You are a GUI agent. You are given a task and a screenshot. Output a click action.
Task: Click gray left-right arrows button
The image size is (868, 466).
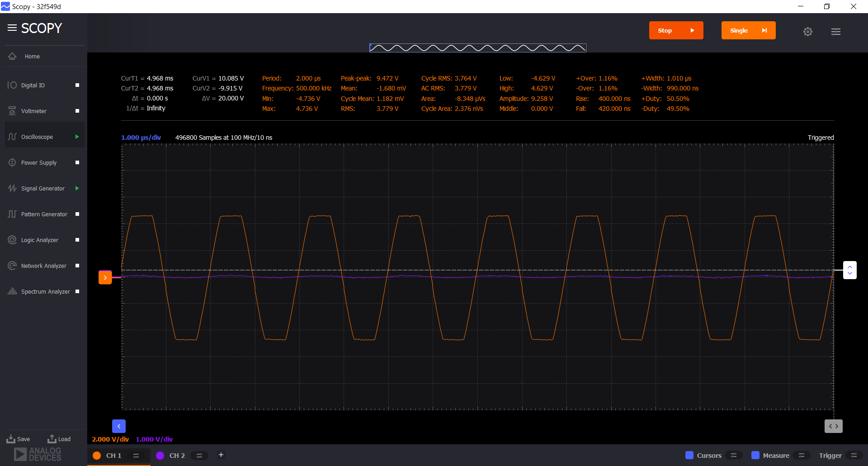tap(834, 426)
